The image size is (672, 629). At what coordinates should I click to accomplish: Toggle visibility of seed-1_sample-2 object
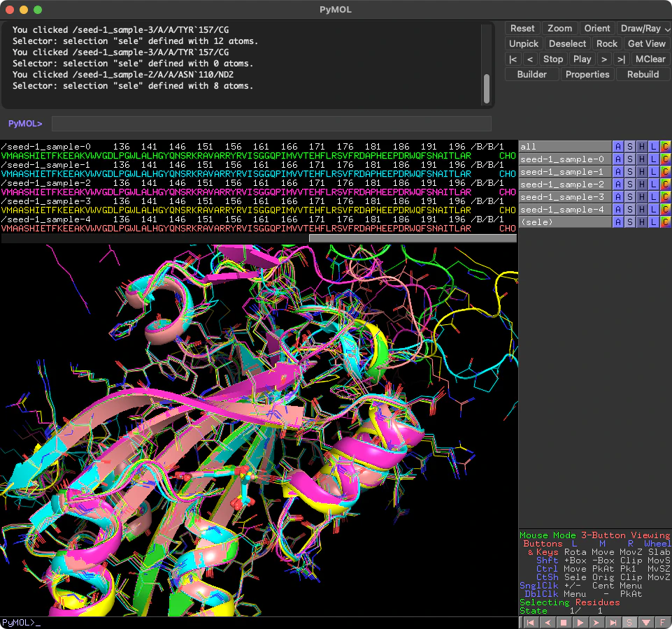coord(565,185)
